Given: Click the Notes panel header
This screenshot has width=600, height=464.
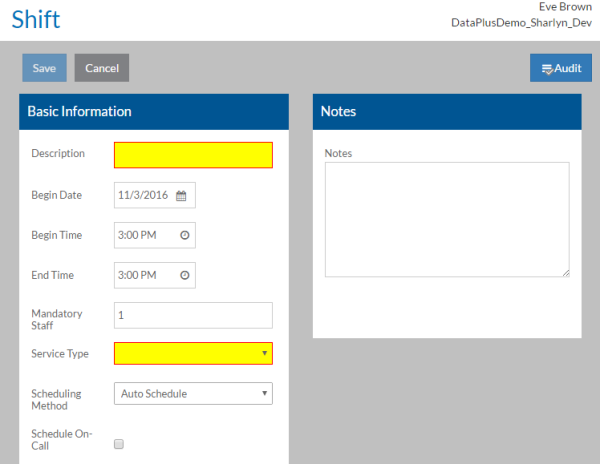Looking at the screenshot, I should [x=446, y=111].
